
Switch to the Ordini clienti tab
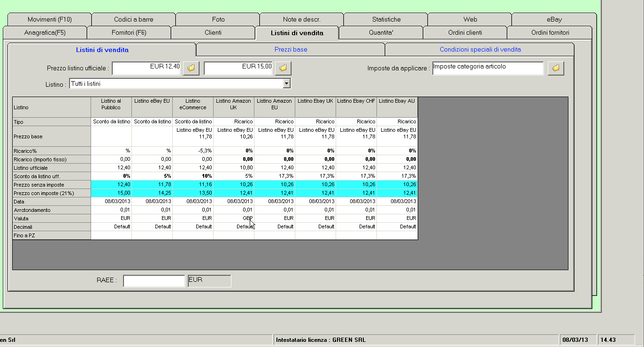tap(465, 33)
